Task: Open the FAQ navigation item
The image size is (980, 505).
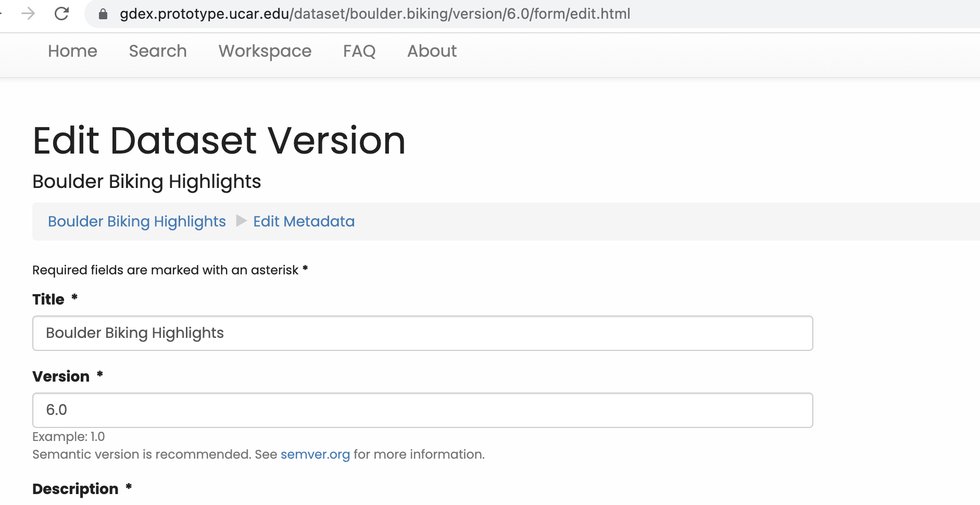Action: [359, 51]
